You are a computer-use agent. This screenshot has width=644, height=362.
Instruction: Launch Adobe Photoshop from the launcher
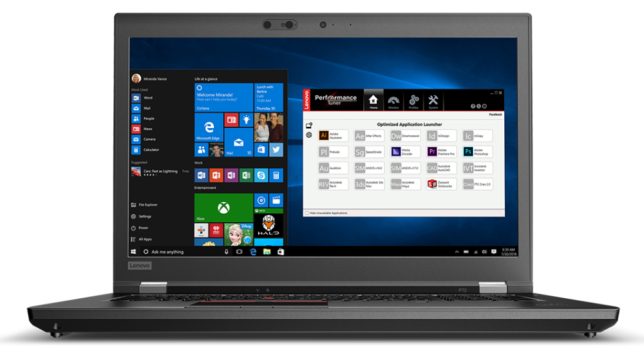(477, 151)
